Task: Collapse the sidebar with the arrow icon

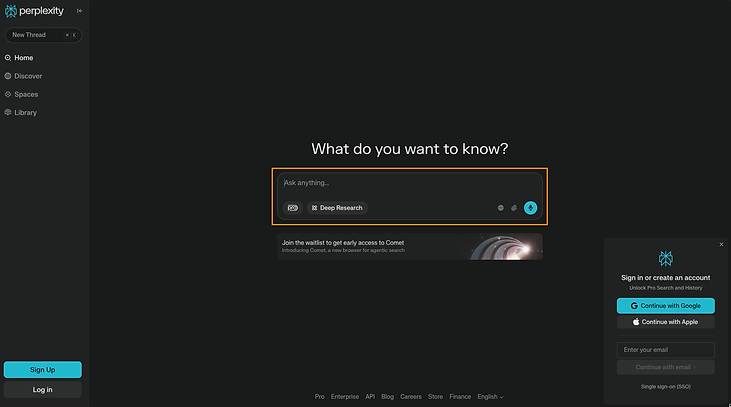Action: 80,11
